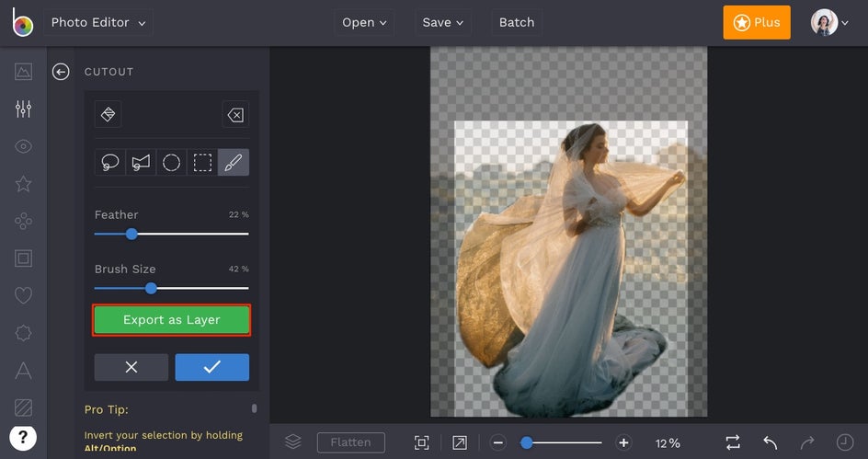Activate the brush selection tool
This screenshot has height=459, width=868.
coord(234,163)
